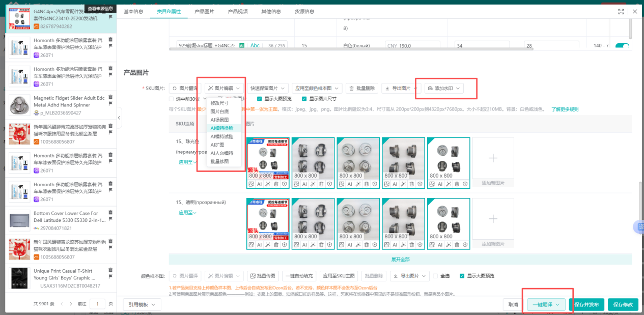This screenshot has width=644, height=315.
Task: Click 添加新图片 placeholder to add image
Action: 492,158
